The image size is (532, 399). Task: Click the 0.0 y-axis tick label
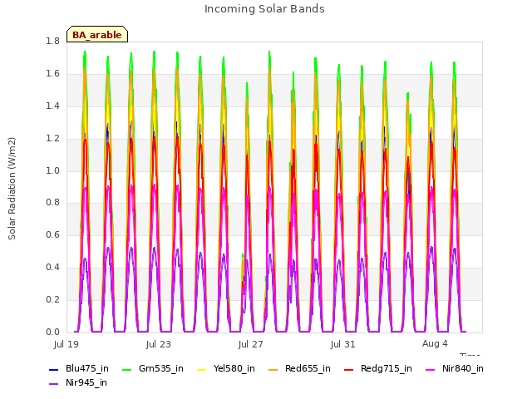[x=52, y=332]
